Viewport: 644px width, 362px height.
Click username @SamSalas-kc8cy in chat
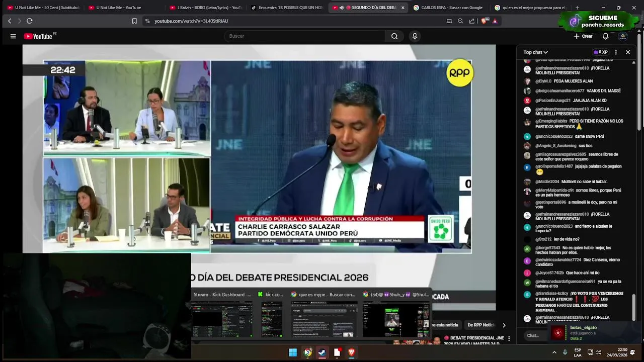[x=552, y=294]
